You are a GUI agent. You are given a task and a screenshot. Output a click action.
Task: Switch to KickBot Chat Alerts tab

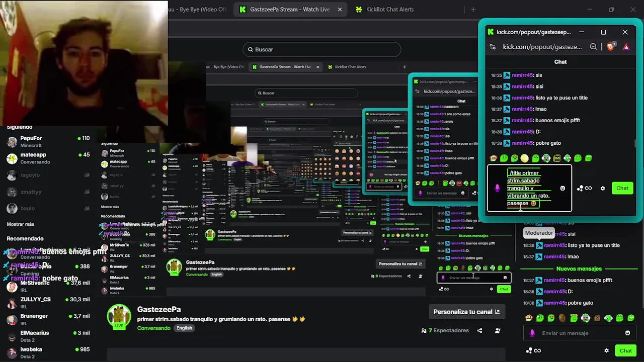[384, 9]
